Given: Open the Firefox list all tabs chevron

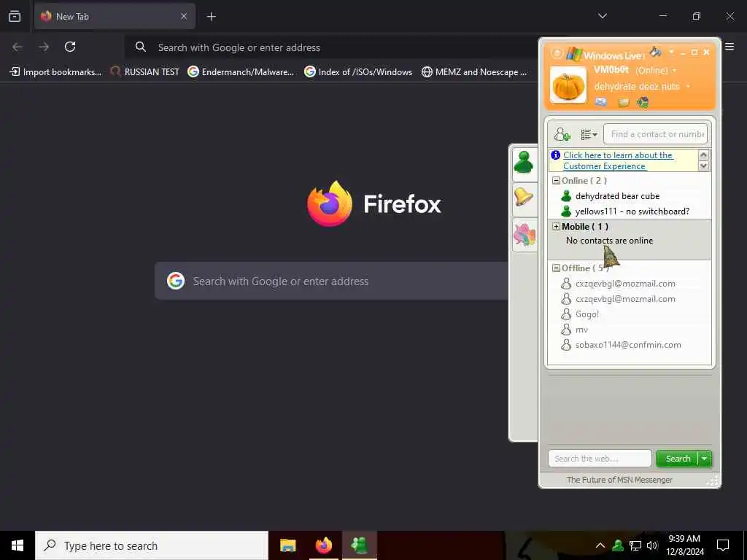Looking at the screenshot, I should coord(602,16).
